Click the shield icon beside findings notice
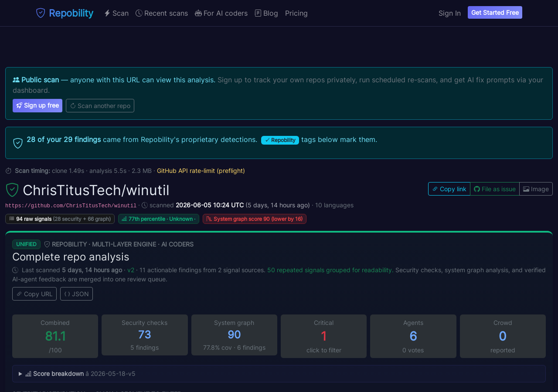 (x=18, y=143)
